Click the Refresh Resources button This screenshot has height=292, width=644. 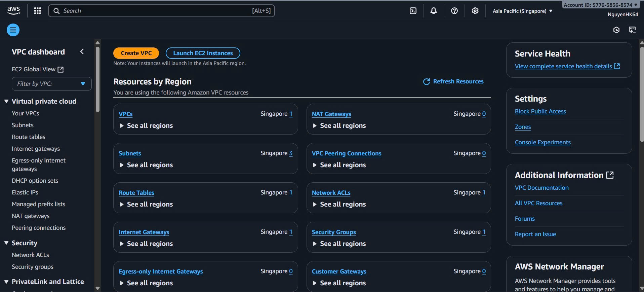[x=453, y=82]
